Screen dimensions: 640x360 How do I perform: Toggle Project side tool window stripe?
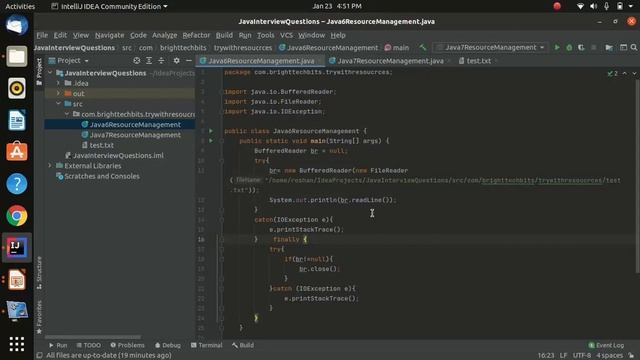click(39, 72)
